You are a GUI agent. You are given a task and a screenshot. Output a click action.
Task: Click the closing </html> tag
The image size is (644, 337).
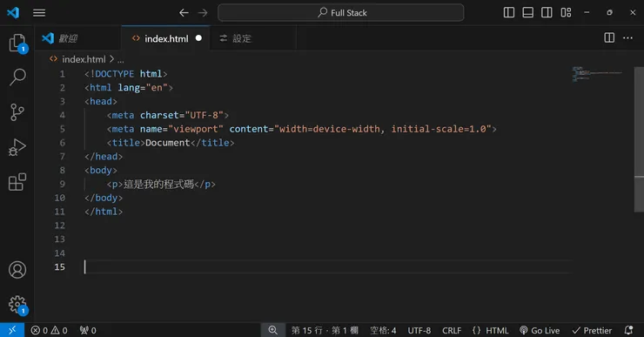click(104, 212)
